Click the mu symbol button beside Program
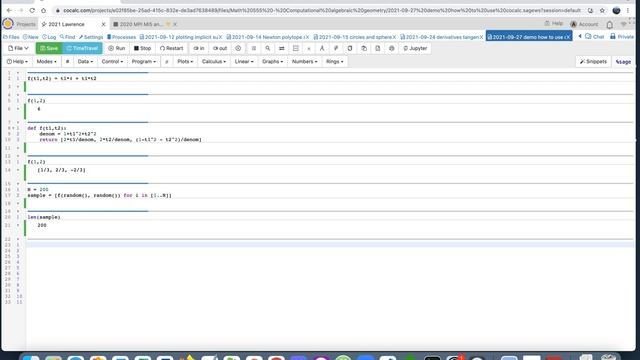 (x=166, y=62)
